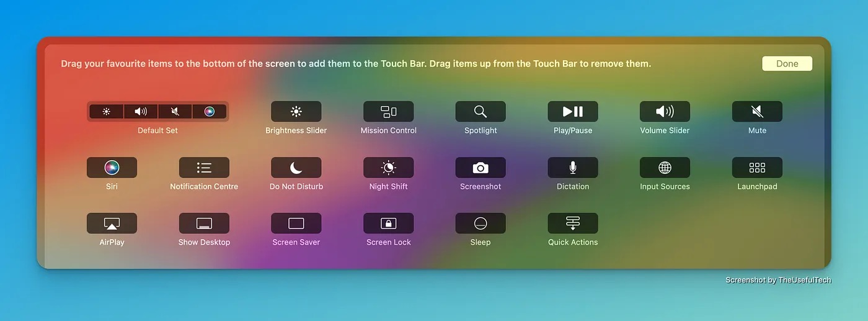Click brightness icon in Default Set

pos(107,112)
